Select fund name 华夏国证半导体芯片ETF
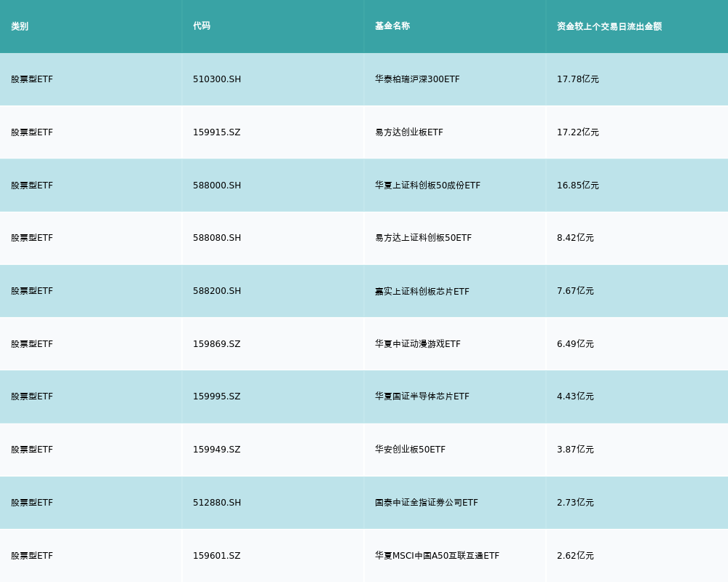 pyautogui.click(x=422, y=396)
